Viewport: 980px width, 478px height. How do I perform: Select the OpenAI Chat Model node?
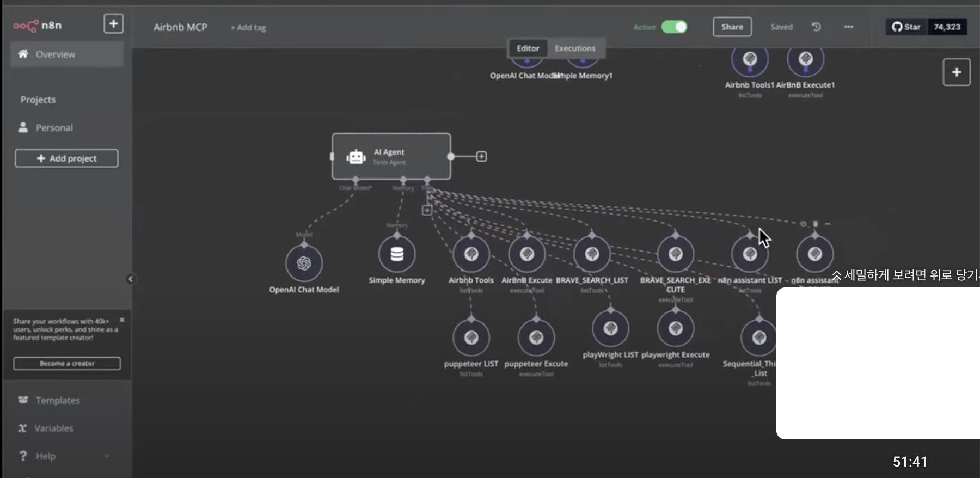(x=304, y=263)
